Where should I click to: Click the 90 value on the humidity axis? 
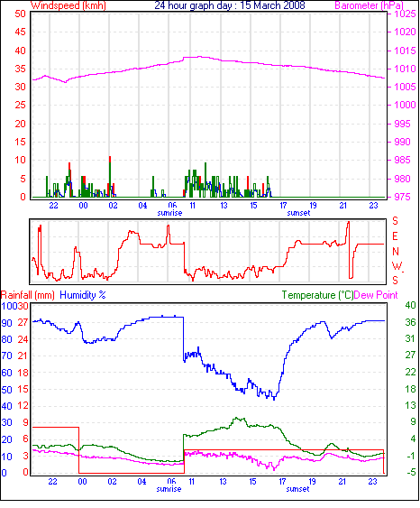(x=6, y=323)
